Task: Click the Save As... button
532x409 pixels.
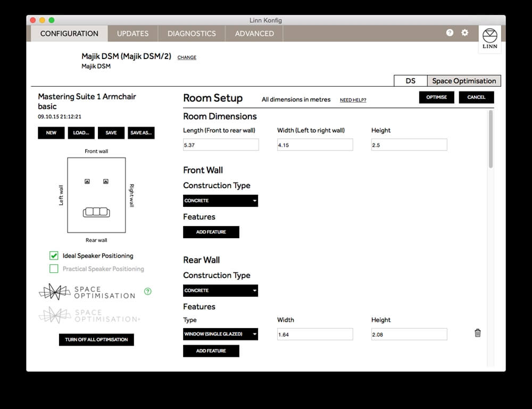Action: [141, 133]
